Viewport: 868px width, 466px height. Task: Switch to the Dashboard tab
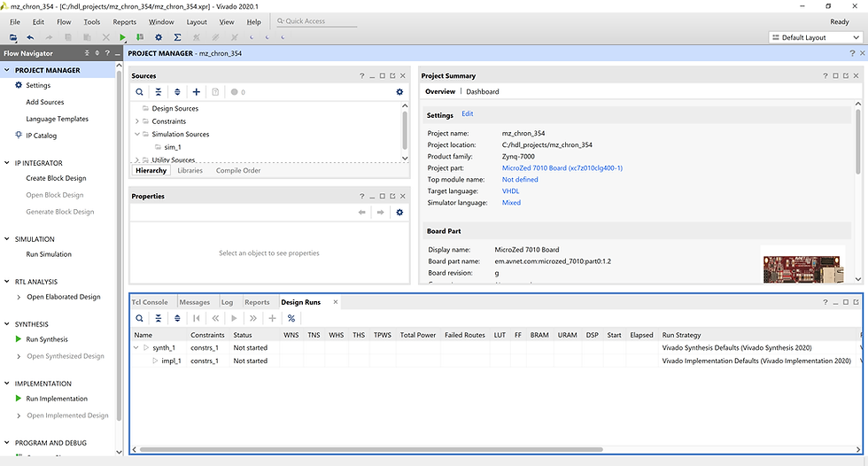tap(482, 92)
